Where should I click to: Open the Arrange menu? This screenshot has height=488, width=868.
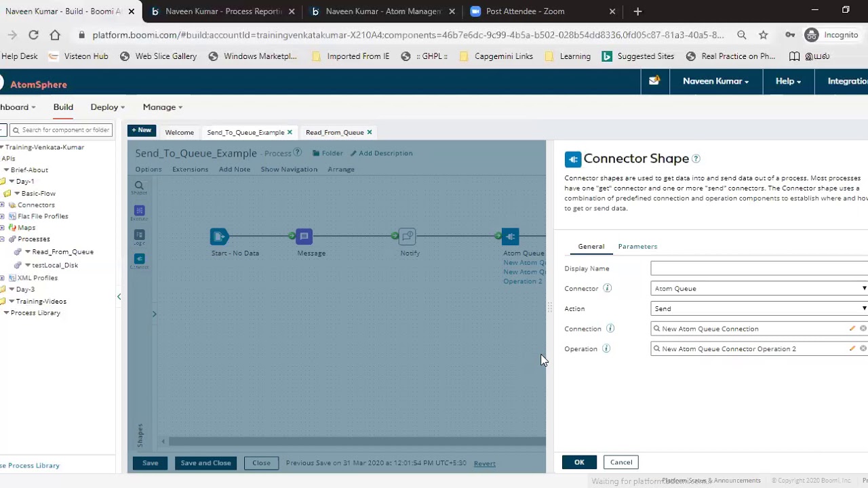[x=341, y=169]
